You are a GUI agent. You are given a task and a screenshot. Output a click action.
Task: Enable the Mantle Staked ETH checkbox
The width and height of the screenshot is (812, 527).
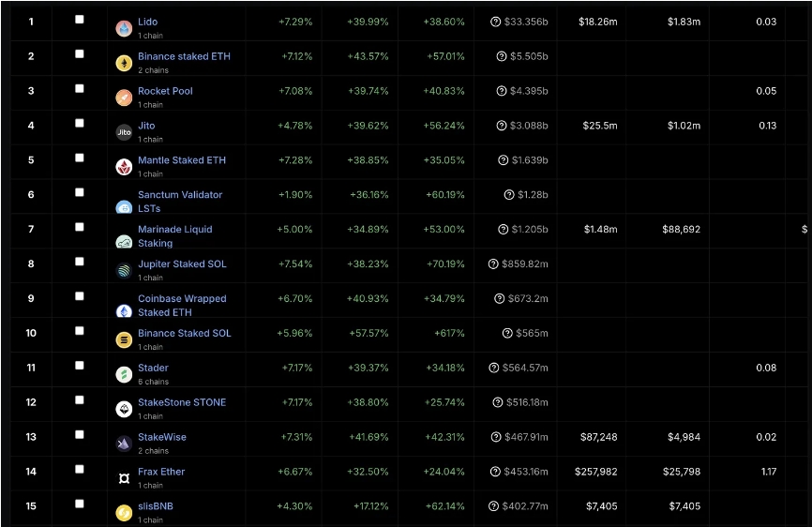80,158
